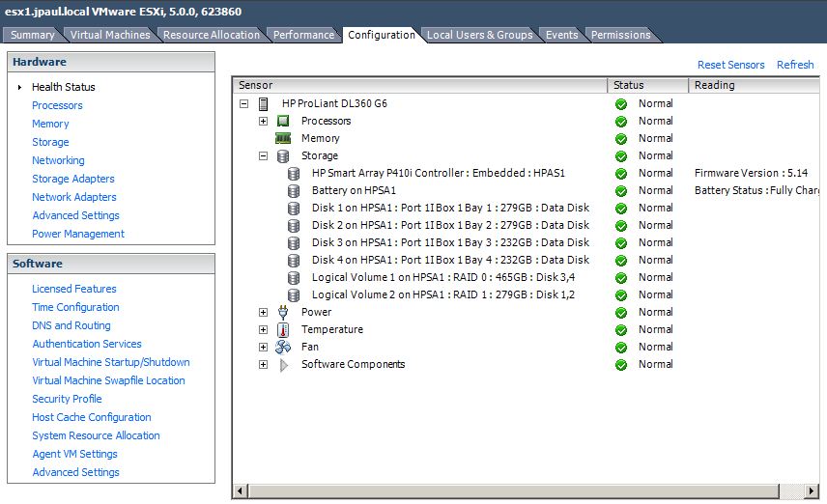Open the Security Profile link

pyautogui.click(x=67, y=399)
